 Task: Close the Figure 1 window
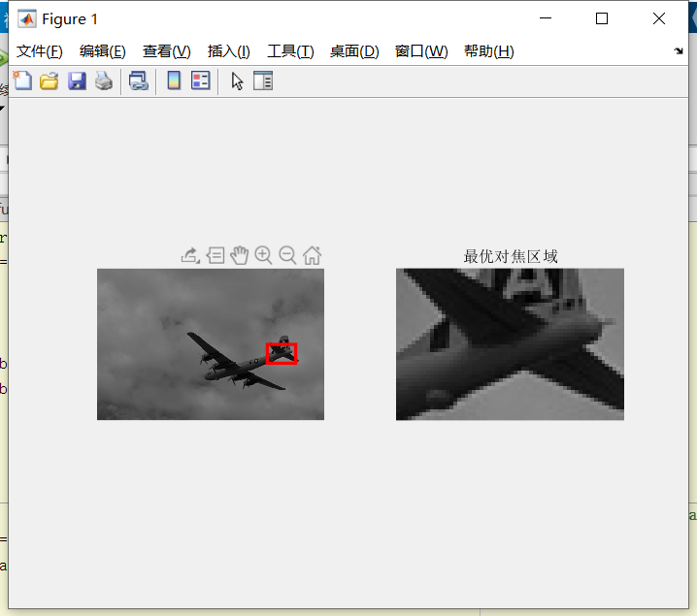coord(659,18)
